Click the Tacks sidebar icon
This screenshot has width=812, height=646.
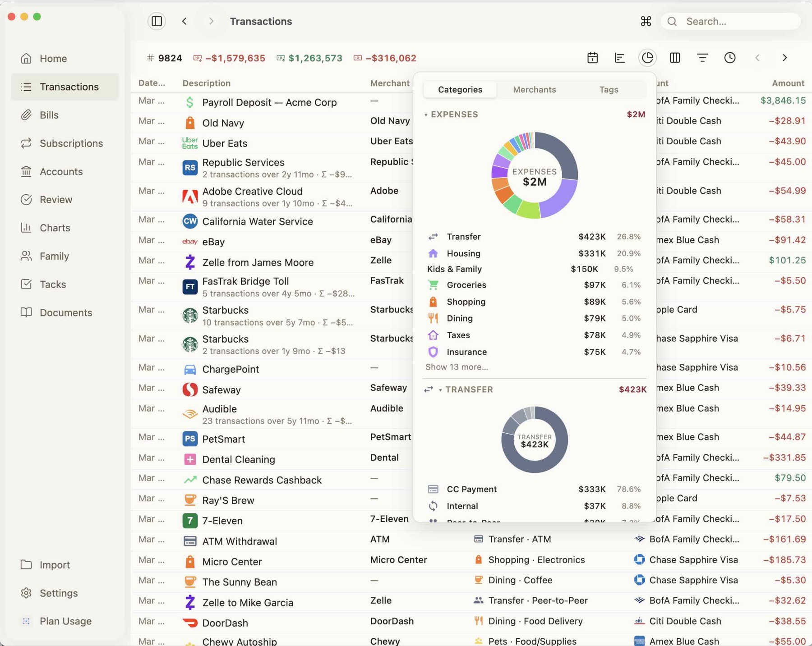(26, 284)
